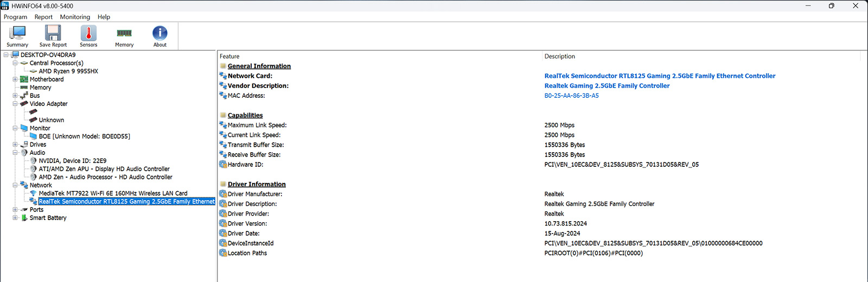
Task: Click the Motherboard board icon
Action: [x=24, y=79]
